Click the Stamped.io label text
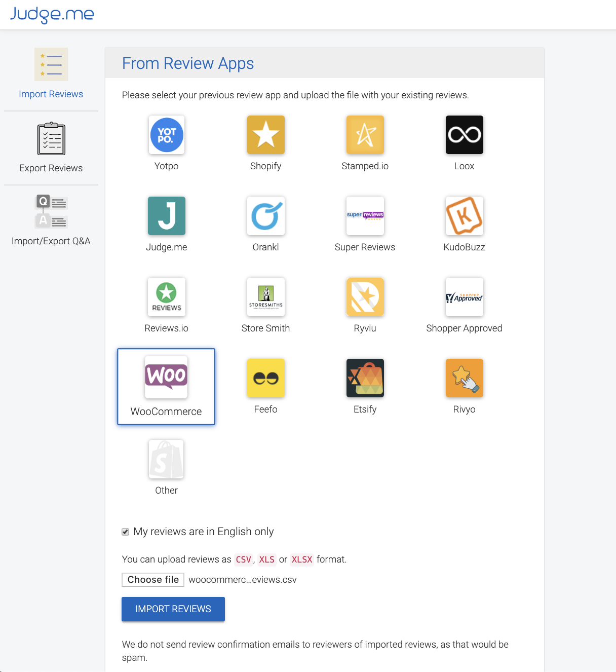 (365, 166)
